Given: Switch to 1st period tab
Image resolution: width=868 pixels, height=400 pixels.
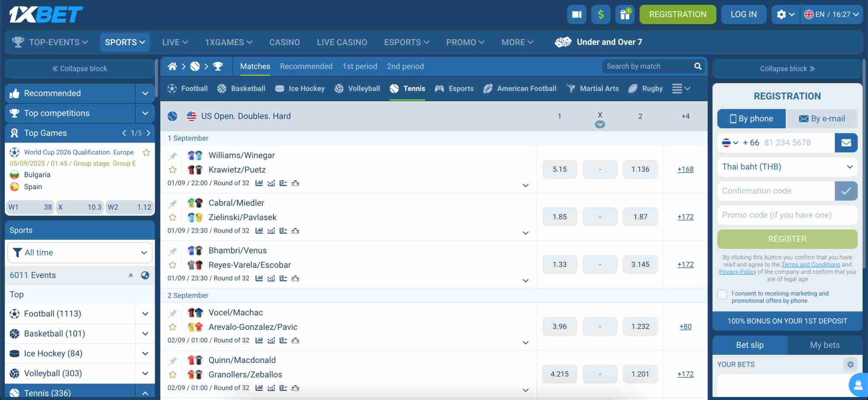Looking at the screenshot, I should tap(360, 66).
